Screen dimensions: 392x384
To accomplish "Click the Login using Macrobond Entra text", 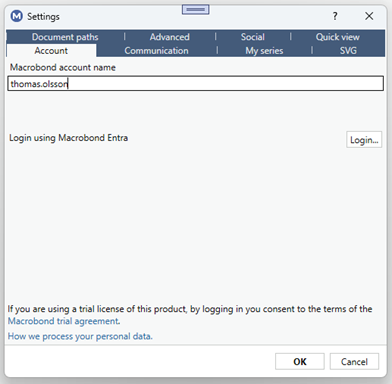I will (68, 138).
